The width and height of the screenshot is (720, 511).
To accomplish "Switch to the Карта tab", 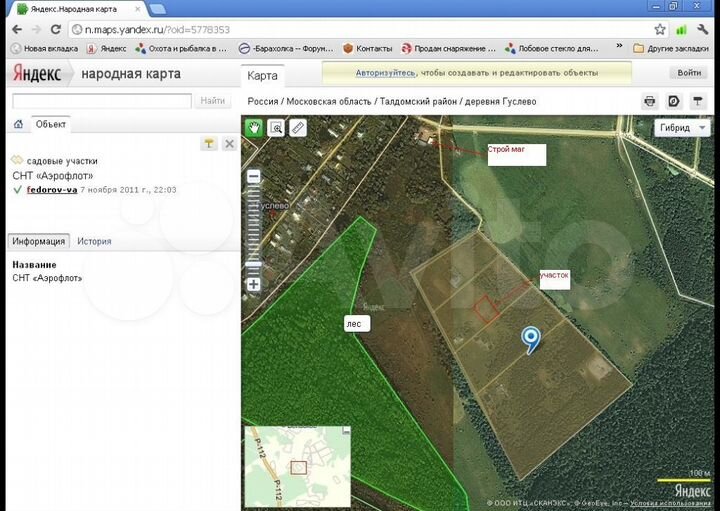I will coord(262,76).
